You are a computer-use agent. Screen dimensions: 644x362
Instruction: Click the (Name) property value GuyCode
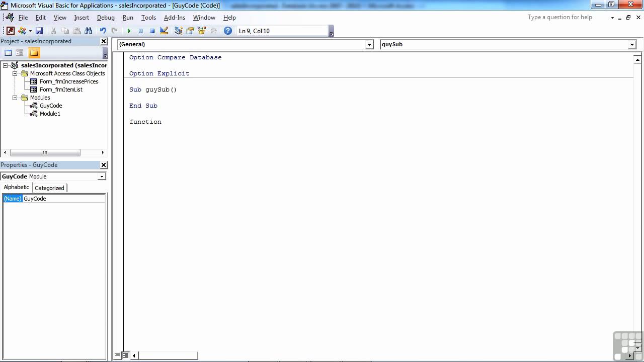pyautogui.click(x=64, y=199)
